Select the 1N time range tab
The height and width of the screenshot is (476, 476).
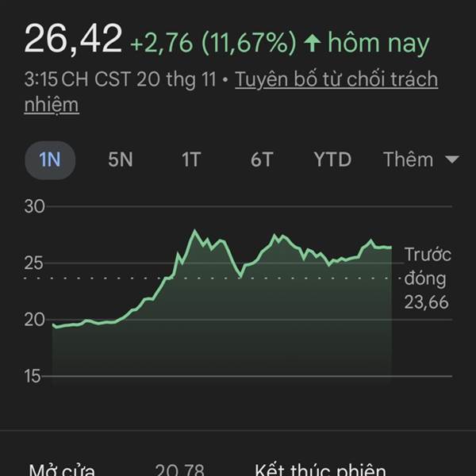click(49, 159)
